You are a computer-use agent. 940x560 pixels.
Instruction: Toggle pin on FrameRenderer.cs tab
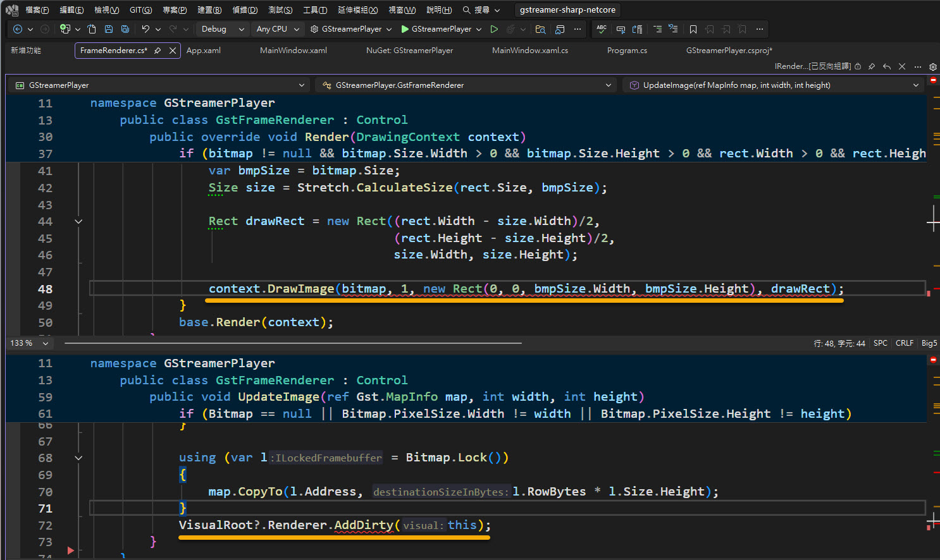(x=158, y=51)
